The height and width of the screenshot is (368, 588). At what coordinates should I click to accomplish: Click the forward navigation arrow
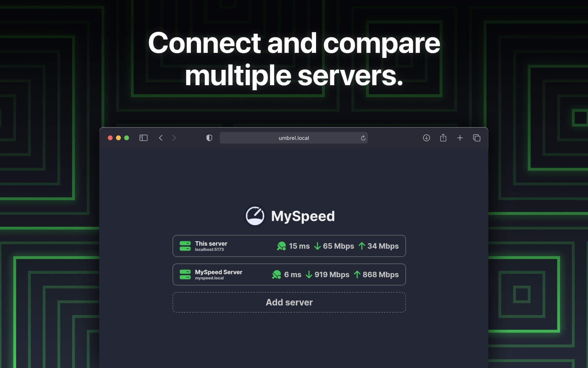tap(174, 138)
